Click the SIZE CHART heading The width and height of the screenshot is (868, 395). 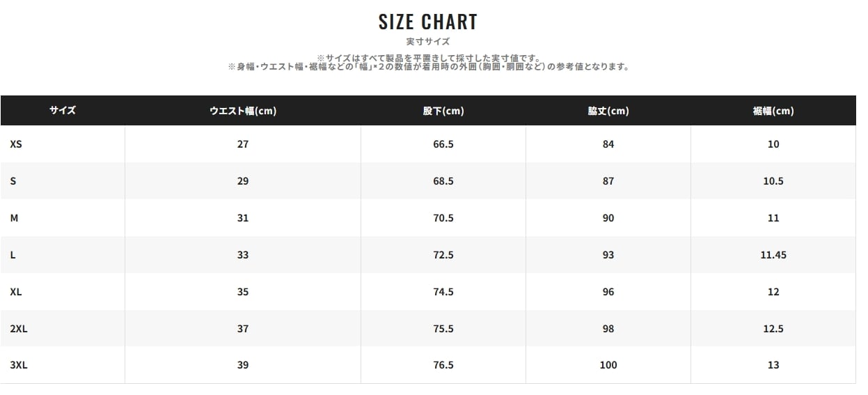click(x=428, y=22)
